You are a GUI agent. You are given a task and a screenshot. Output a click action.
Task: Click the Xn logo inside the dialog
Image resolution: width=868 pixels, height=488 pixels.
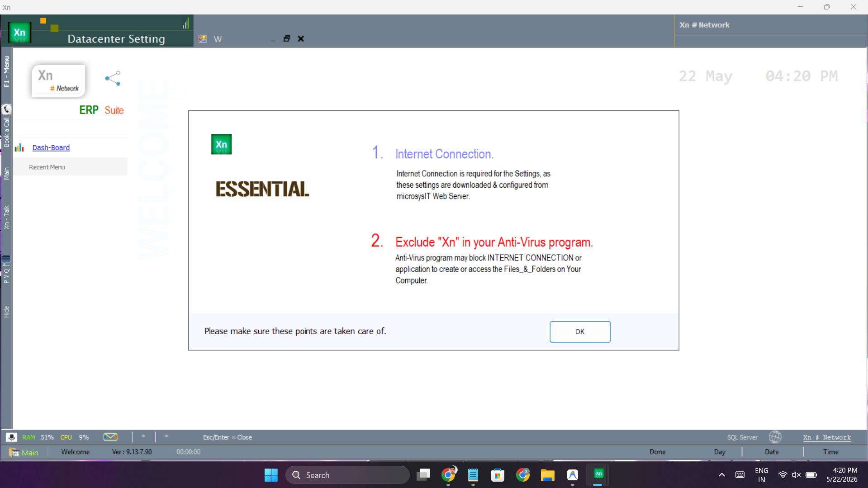click(x=221, y=144)
